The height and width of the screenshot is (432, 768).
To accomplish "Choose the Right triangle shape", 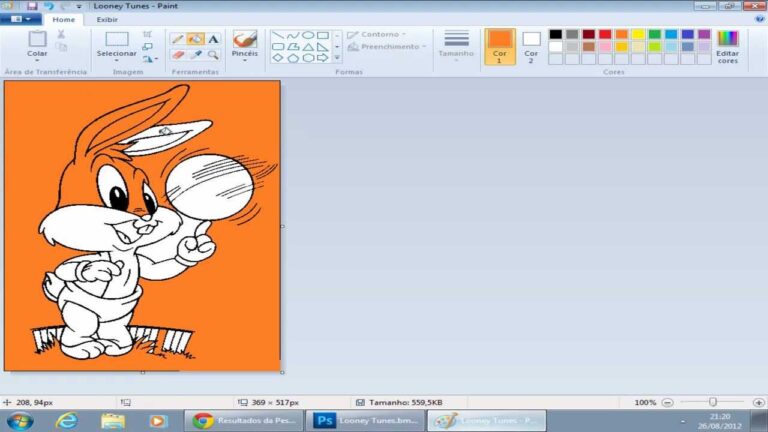I will click(322, 47).
